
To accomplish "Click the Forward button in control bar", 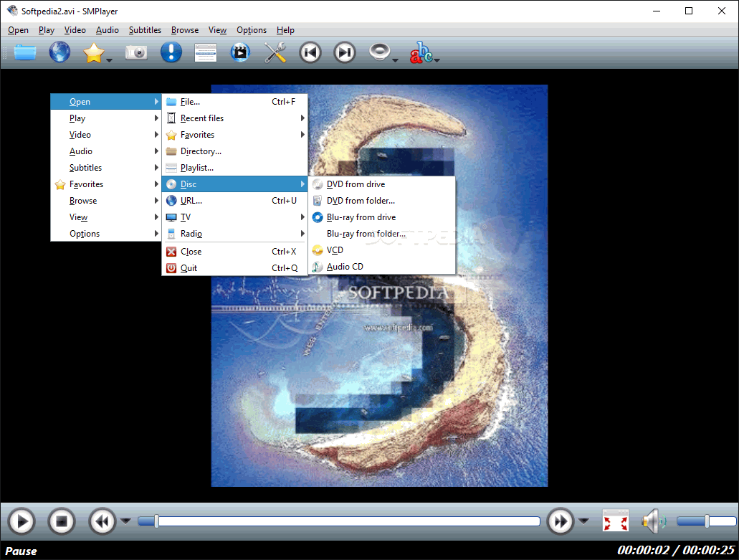I will coord(561,521).
